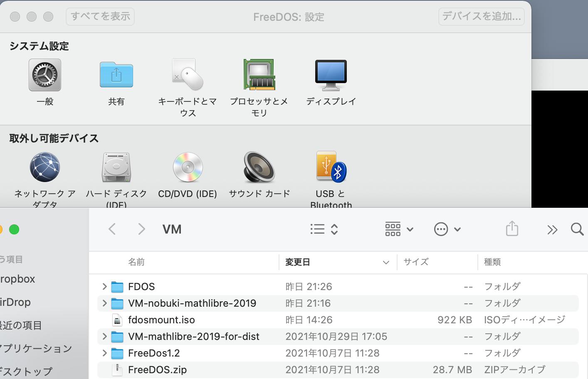Open the 共有 sharing settings
Screen dimensions: 588x379
pos(116,75)
